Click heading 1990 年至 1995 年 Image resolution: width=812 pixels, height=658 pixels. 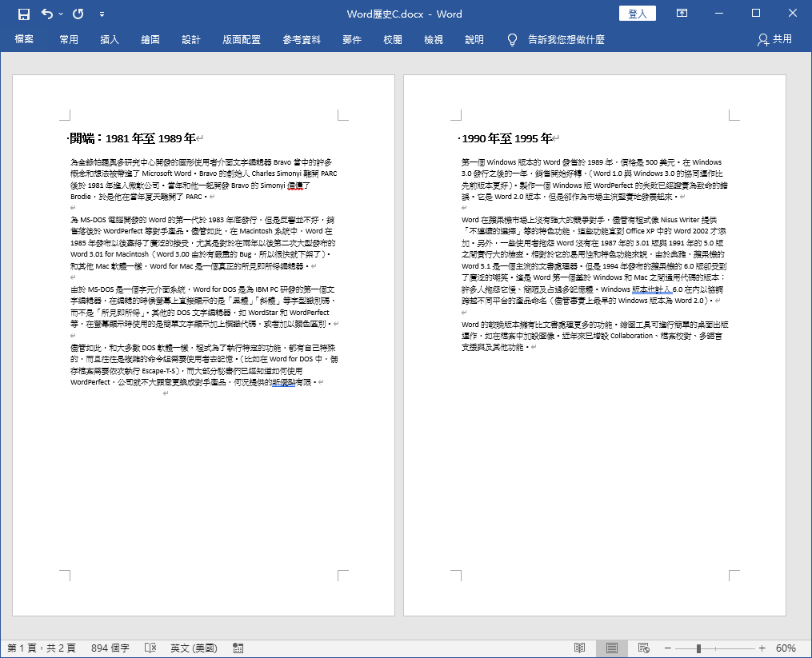(x=506, y=138)
